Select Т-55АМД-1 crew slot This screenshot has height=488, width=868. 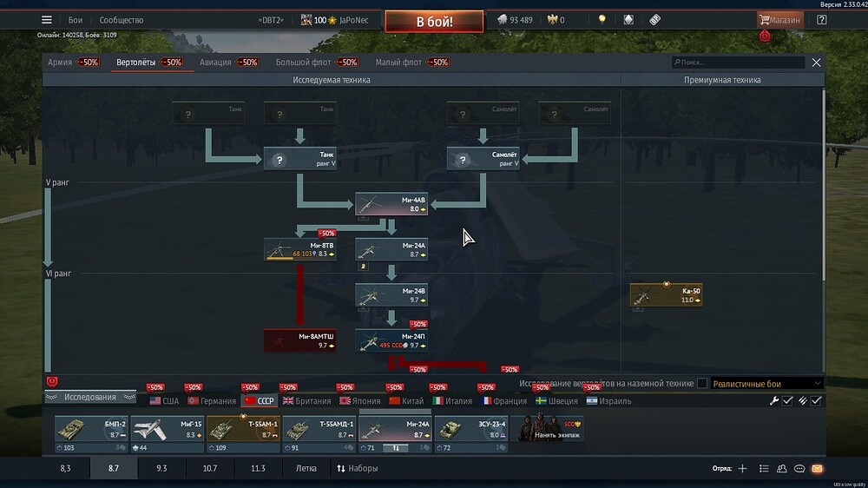click(319, 429)
